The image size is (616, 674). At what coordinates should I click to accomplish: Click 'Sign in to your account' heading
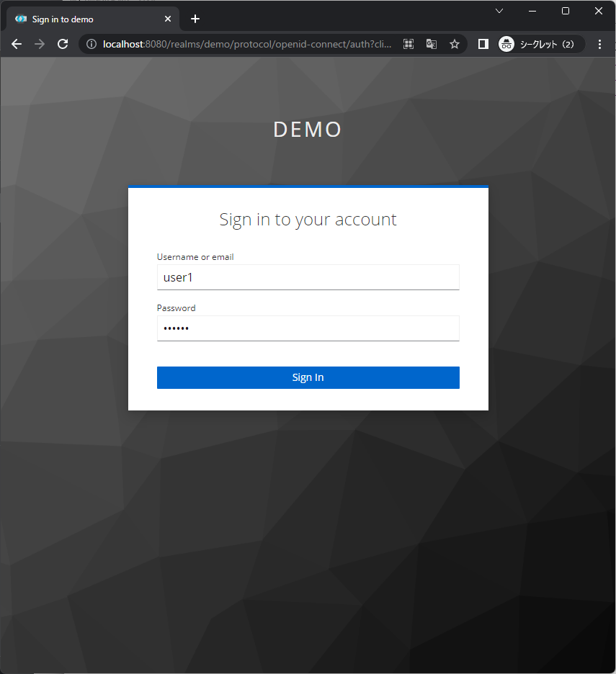tap(308, 220)
